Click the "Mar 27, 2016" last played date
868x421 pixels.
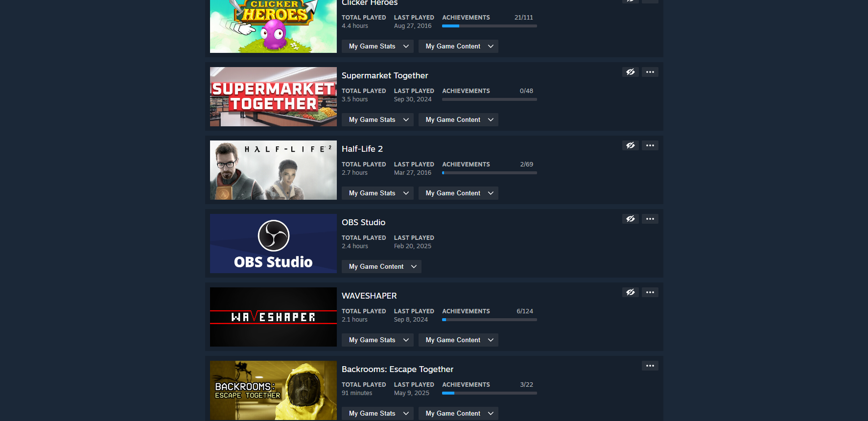413,173
